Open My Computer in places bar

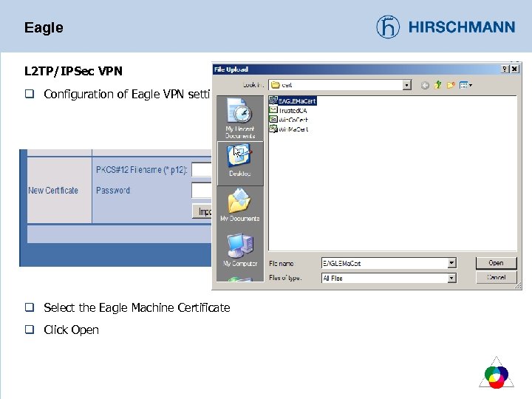coord(240,250)
